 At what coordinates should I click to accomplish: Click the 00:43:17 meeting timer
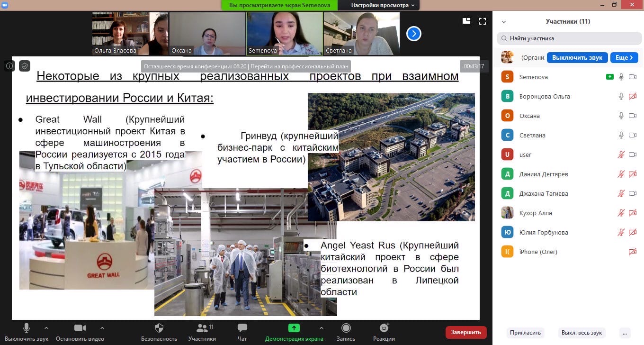(x=474, y=66)
